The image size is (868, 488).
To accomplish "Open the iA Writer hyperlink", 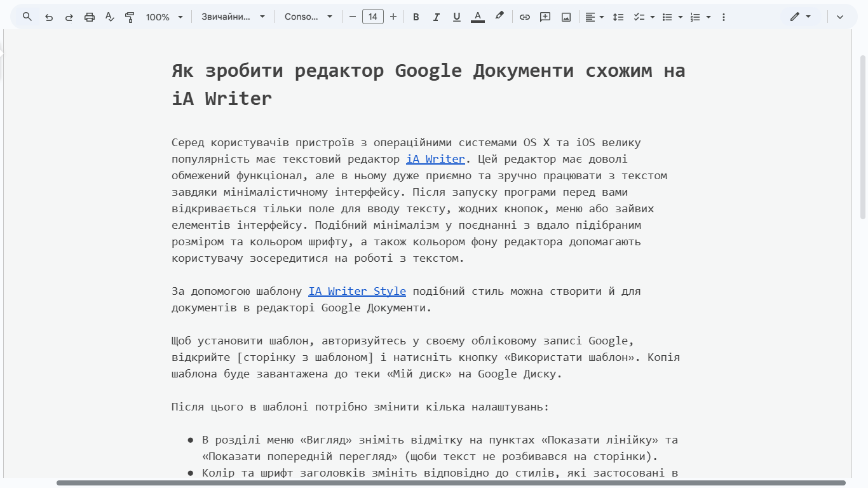I will (435, 159).
